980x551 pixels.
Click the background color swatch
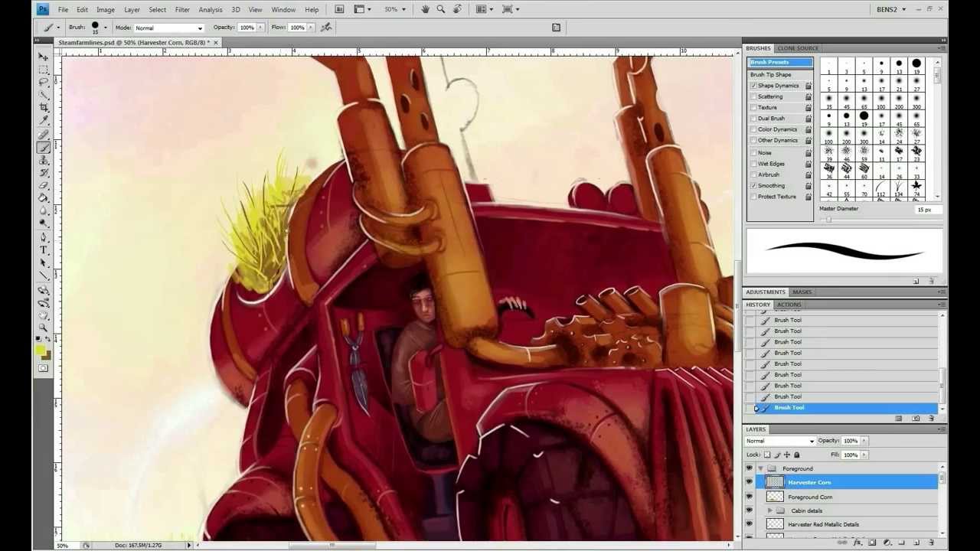pyautogui.click(x=47, y=356)
